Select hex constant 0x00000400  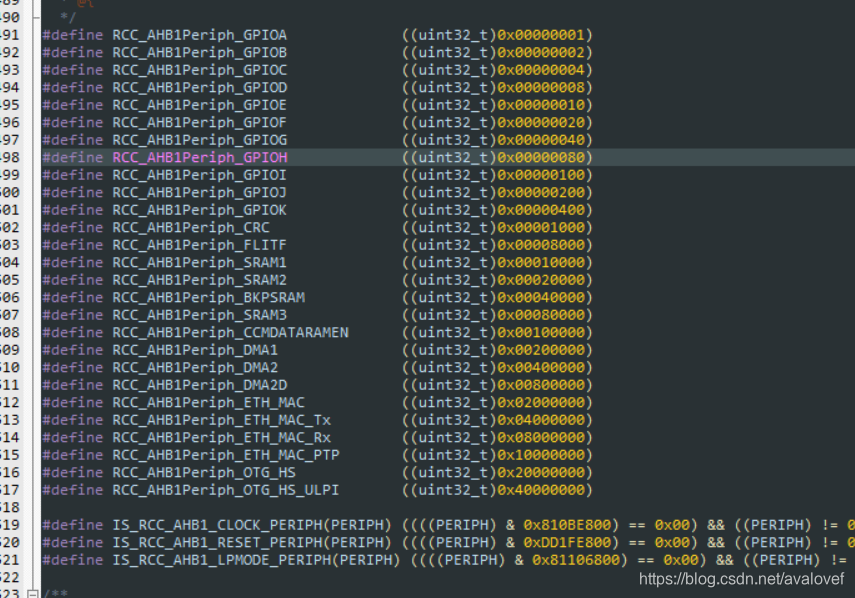[x=541, y=210]
